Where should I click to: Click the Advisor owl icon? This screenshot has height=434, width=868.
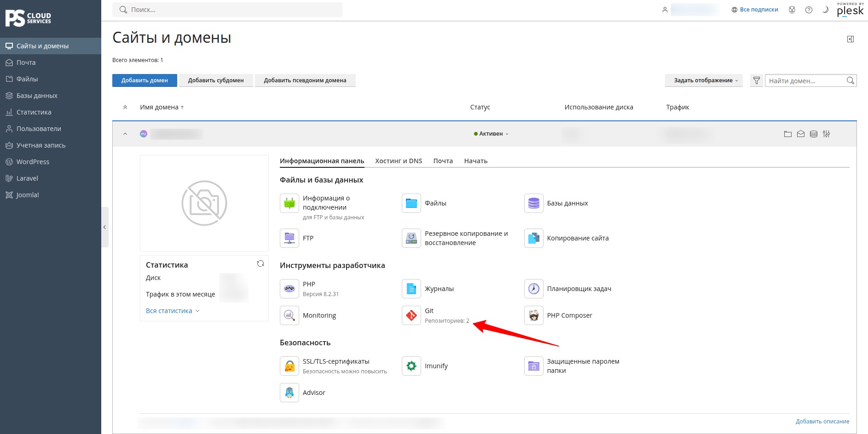[x=289, y=393]
